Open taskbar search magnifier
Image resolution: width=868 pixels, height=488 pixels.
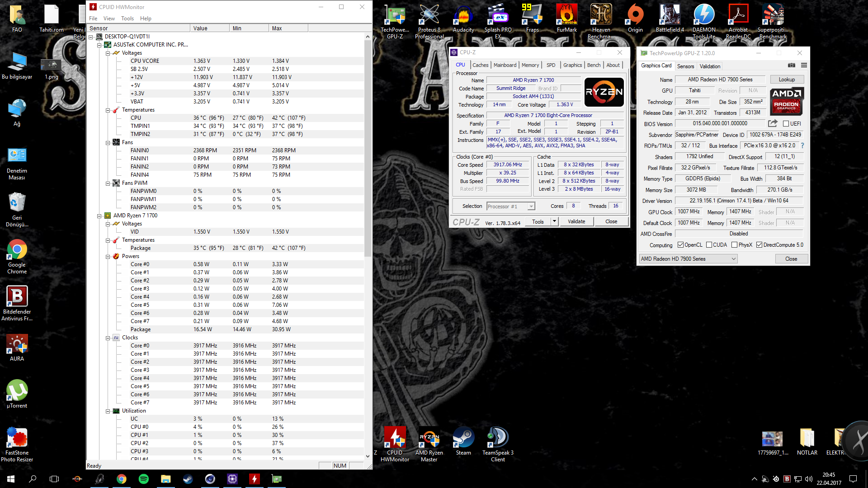pyautogui.click(x=33, y=479)
